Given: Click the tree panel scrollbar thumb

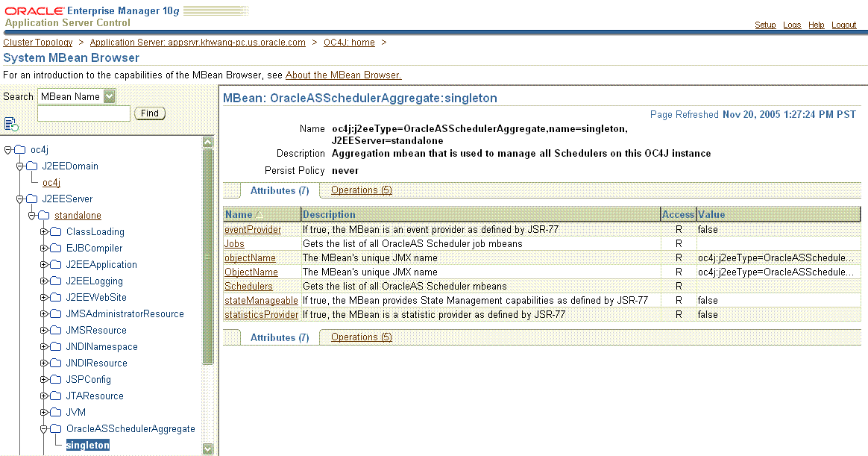Looking at the screenshot, I should point(208,257).
